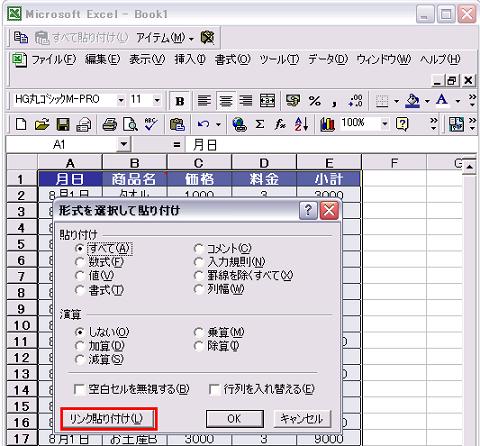Open the Chart Wizard icon
The height and width of the screenshot is (446, 480).
pyautogui.click(x=327, y=125)
